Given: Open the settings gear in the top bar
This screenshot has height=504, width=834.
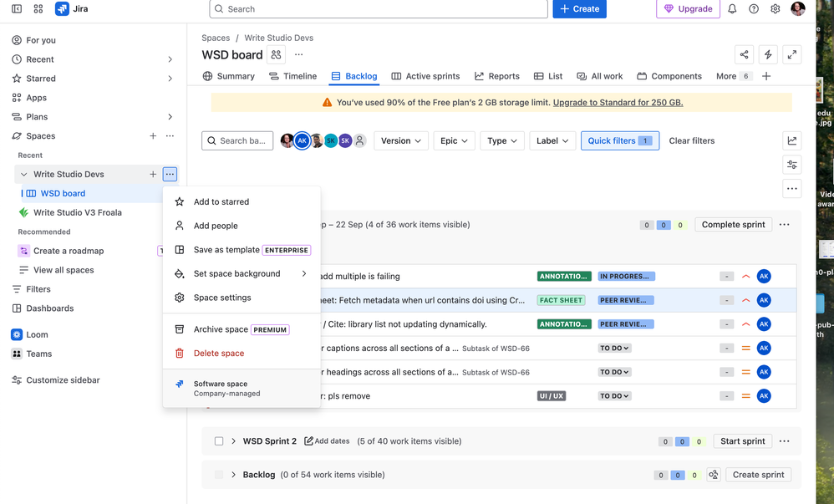Looking at the screenshot, I should coord(776,9).
